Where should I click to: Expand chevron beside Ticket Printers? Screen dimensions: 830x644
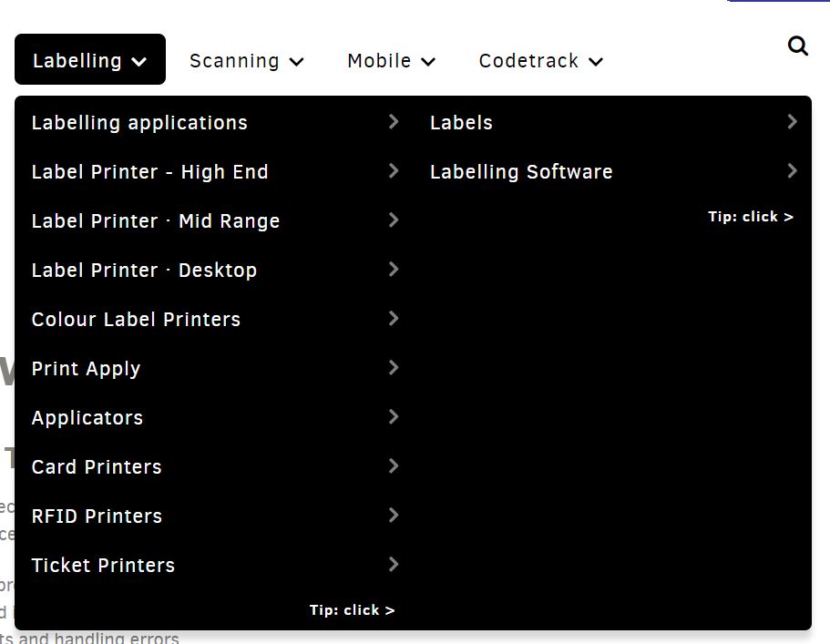[x=394, y=565]
